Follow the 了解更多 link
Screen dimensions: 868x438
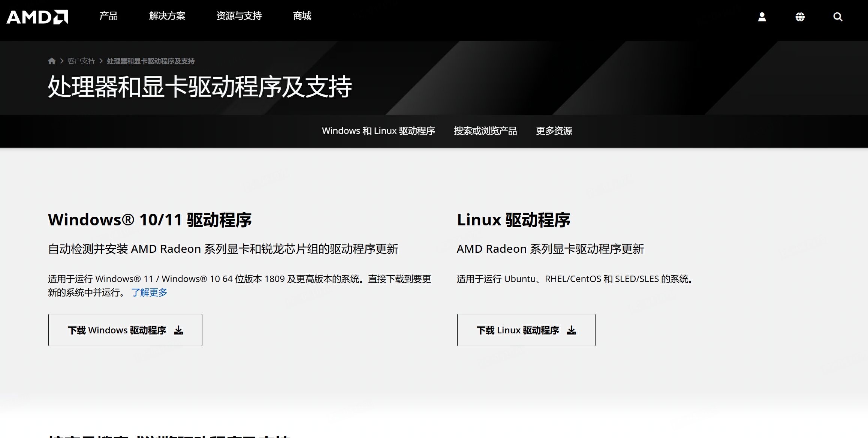(x=149, y=292)
